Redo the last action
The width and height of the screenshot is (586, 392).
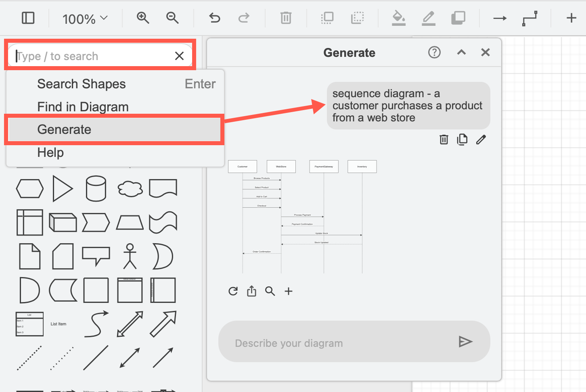(244, 18)
